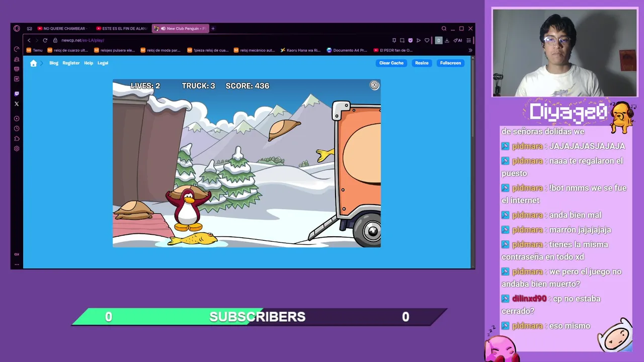Click the three-dot more icon at sidebar bottom
The height and width of the screenshot is (362, 644).
pos(17,263)
